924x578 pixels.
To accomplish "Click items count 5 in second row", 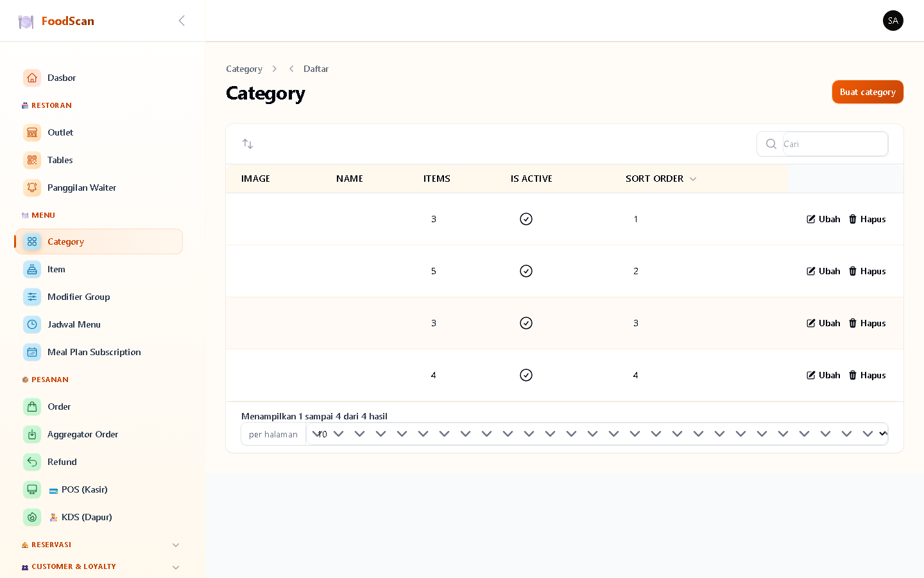I will [x=434, y=271].
